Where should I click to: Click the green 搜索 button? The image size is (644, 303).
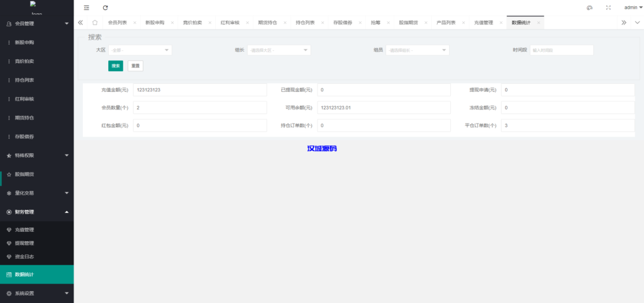point(116,66)
